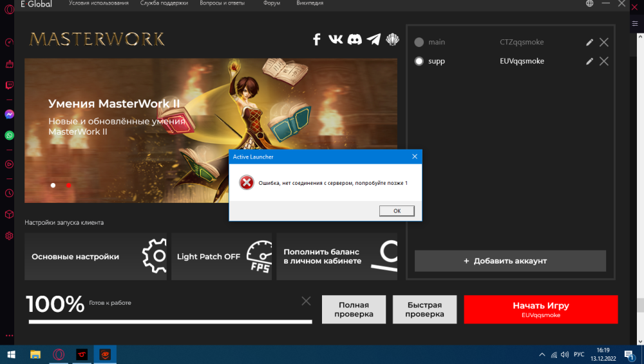
Task: Select the supp account radio button
Action: click(419, 61)
